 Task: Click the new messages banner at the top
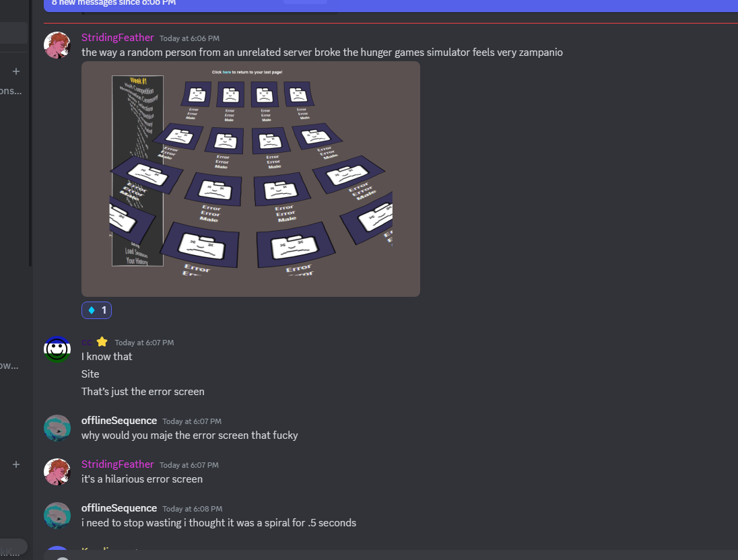391,5
